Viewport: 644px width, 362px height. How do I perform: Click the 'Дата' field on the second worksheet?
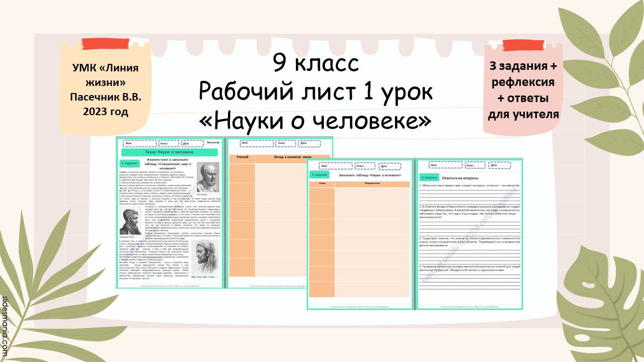click(310, 143)
